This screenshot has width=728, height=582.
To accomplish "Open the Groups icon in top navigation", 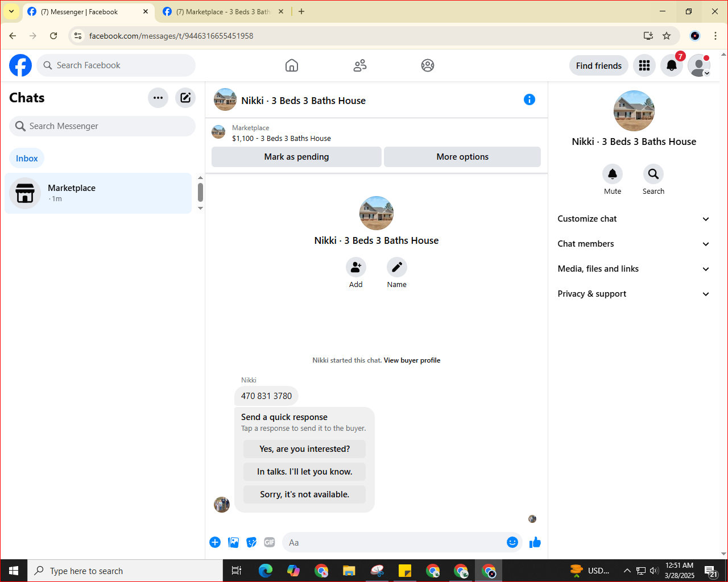I will click(428, 65).
